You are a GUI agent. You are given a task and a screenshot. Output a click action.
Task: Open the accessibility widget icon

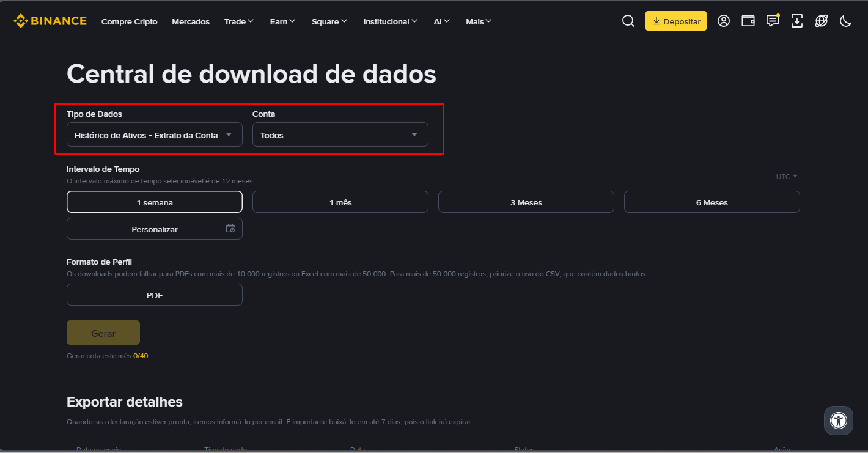click(839, 420)
